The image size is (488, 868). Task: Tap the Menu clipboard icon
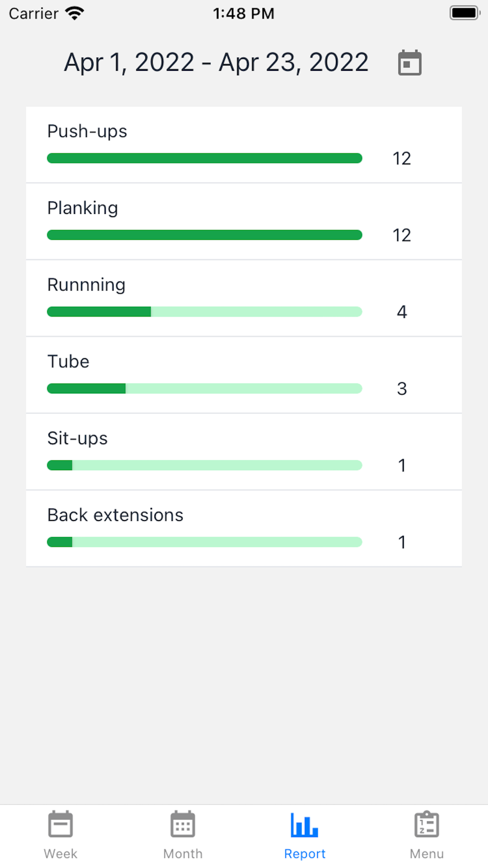pyautogui.click(x=427, y=825)
